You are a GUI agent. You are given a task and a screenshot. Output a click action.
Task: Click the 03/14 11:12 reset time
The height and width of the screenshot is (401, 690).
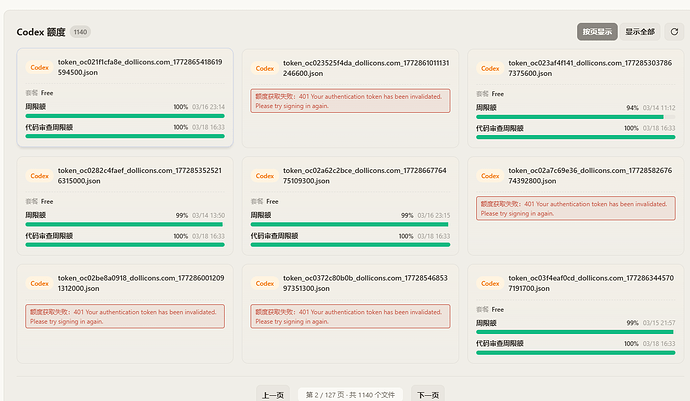tap(659, 108)
